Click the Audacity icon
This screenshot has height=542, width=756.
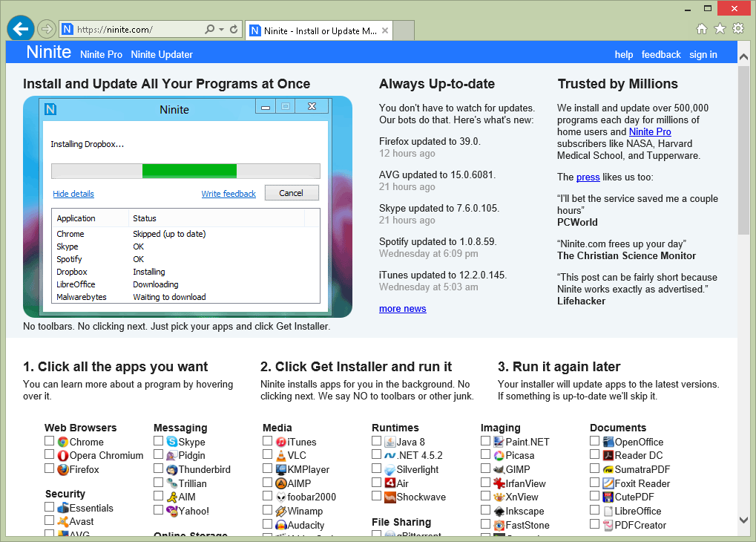coord(281,525)
